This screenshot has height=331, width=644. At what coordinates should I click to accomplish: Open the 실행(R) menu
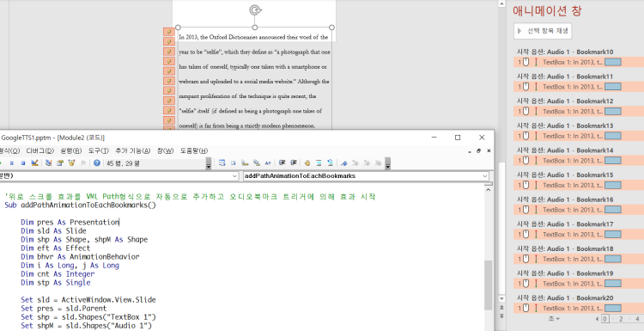point(71,151)
